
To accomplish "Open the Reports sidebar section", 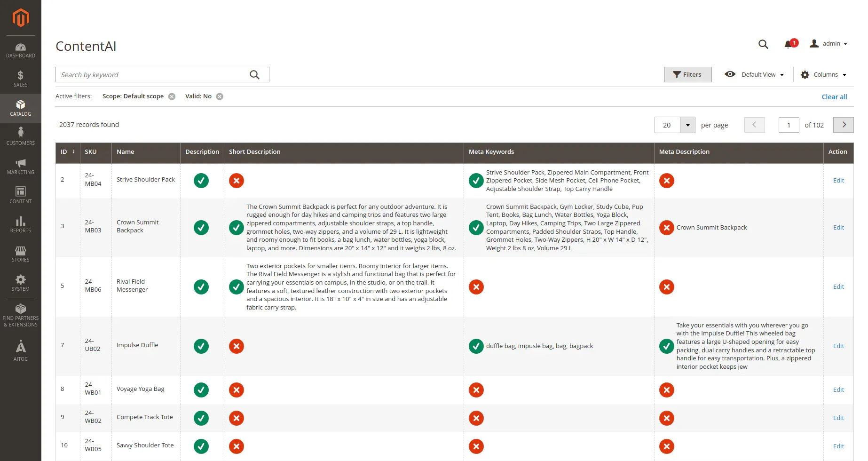I will (21, 224).
